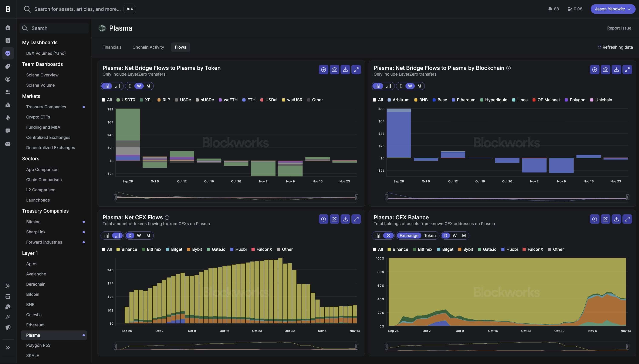
Task: Toggle the All checkbox in the by Token legend
Action: tap(103, 100)
